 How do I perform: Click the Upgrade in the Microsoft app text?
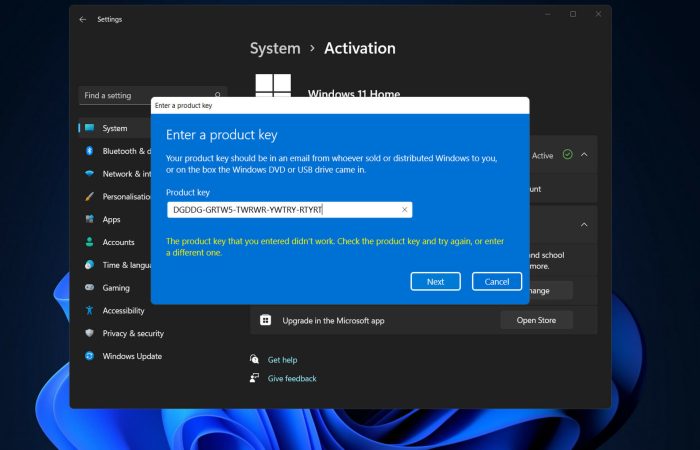(333, 321)
